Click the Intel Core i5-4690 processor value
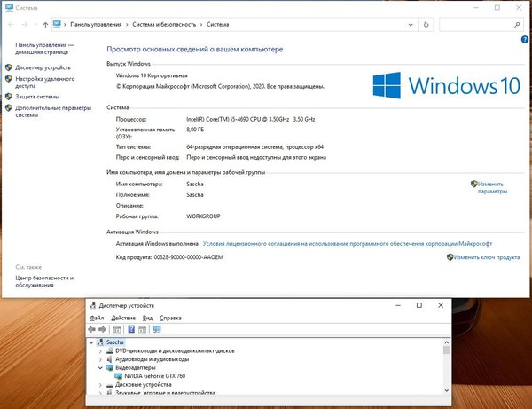532x409 pixels. point(250,119)
